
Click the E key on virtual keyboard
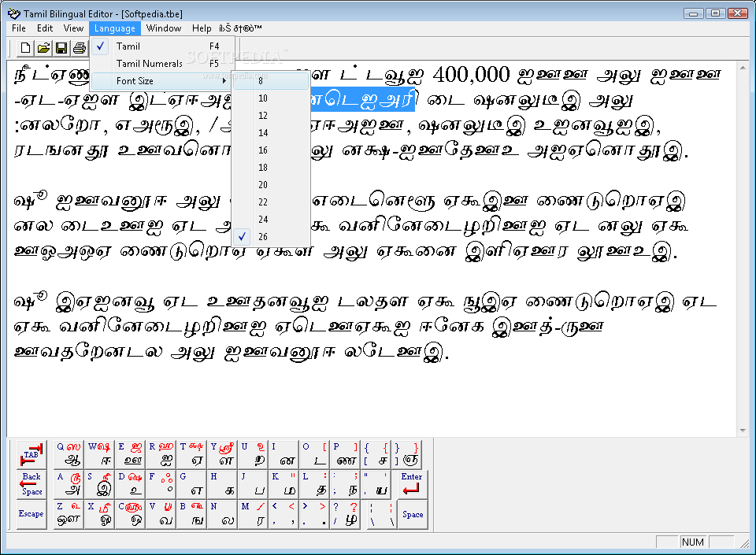[130, 453]
